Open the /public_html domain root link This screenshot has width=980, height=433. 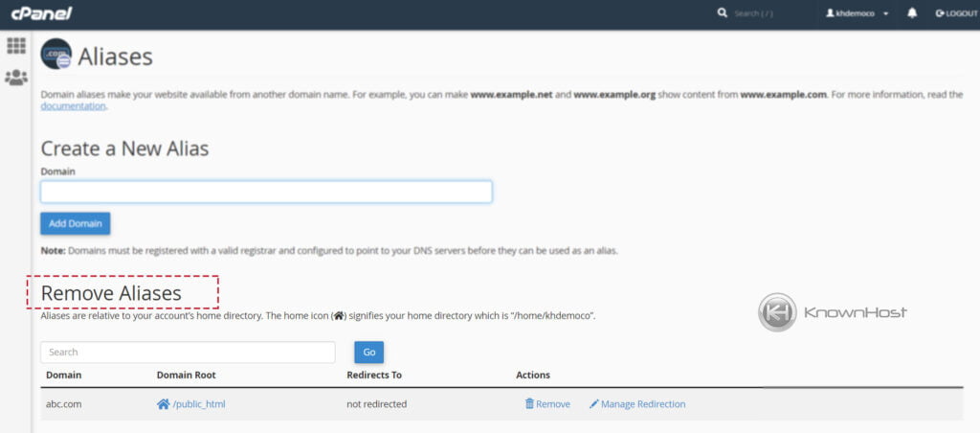[x=199, y=404]
